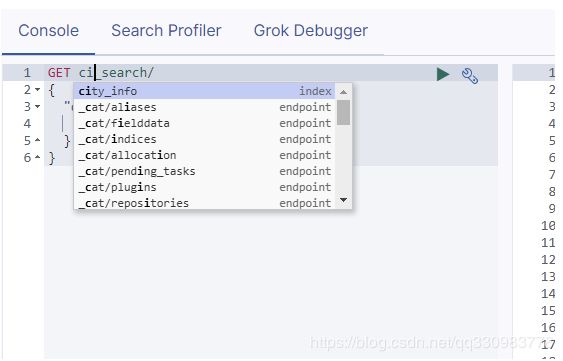Click the GET request line in editor
The image size is (563, 361).
pos(237,73)
